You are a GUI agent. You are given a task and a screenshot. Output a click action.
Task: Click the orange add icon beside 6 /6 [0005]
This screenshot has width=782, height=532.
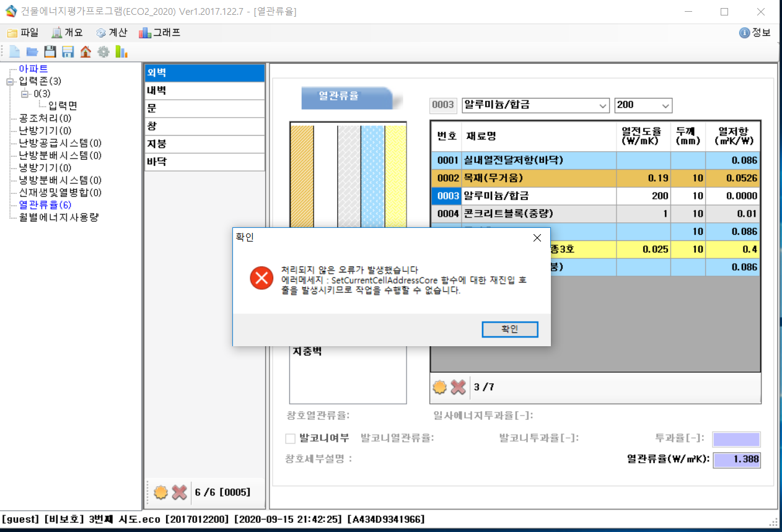[x=161, y=492]
